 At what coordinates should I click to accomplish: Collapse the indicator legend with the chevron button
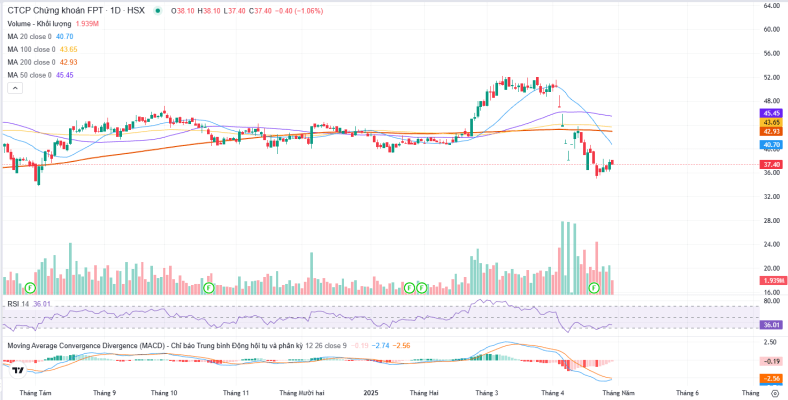[x=15, y=88]
